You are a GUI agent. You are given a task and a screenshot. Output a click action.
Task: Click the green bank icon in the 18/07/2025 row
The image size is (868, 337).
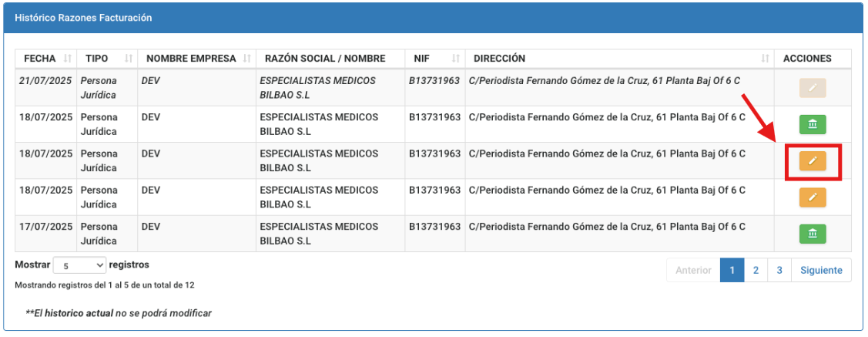(x=813, y=124)
